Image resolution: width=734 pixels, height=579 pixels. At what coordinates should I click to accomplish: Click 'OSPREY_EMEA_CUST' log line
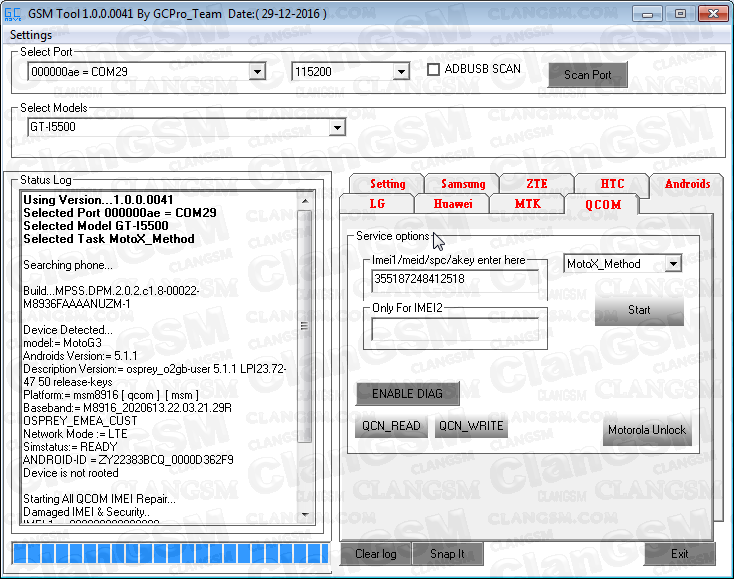(80, 421)
